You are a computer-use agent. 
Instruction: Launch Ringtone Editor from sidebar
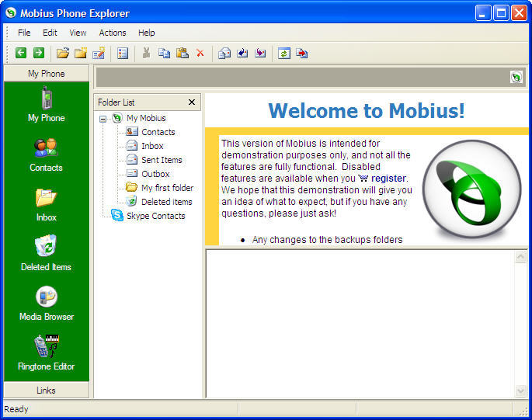pyautogui.click(x=46, y=352)
